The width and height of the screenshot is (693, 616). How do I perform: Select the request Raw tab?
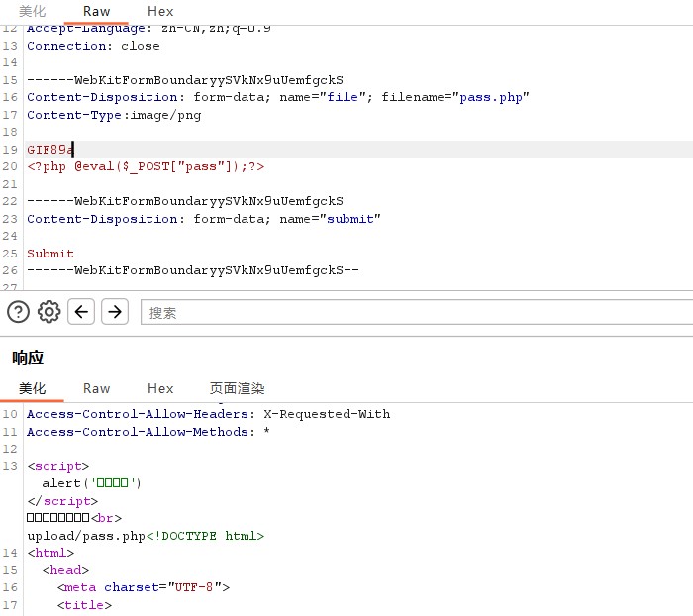[96, 11]
